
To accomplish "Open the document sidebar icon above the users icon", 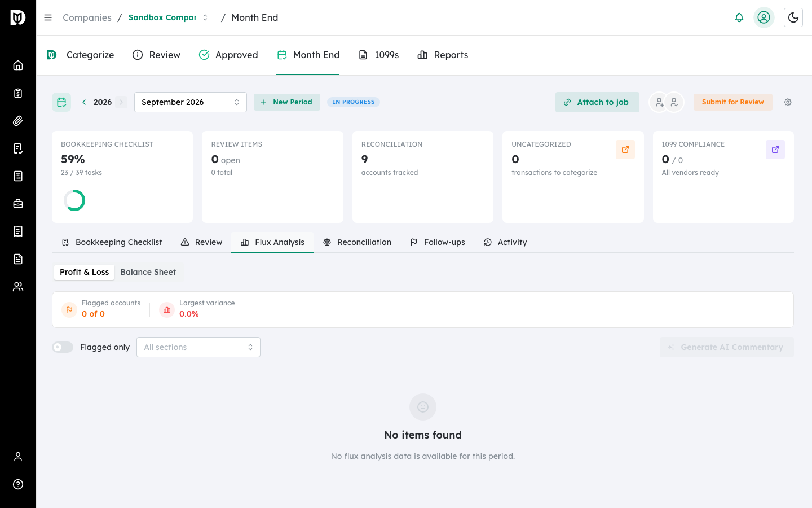I will click(18, 259).
